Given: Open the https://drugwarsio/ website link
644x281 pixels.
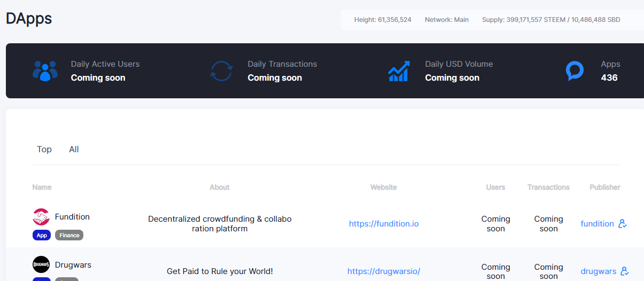Looking at the screenshot, I should (384, 271).
